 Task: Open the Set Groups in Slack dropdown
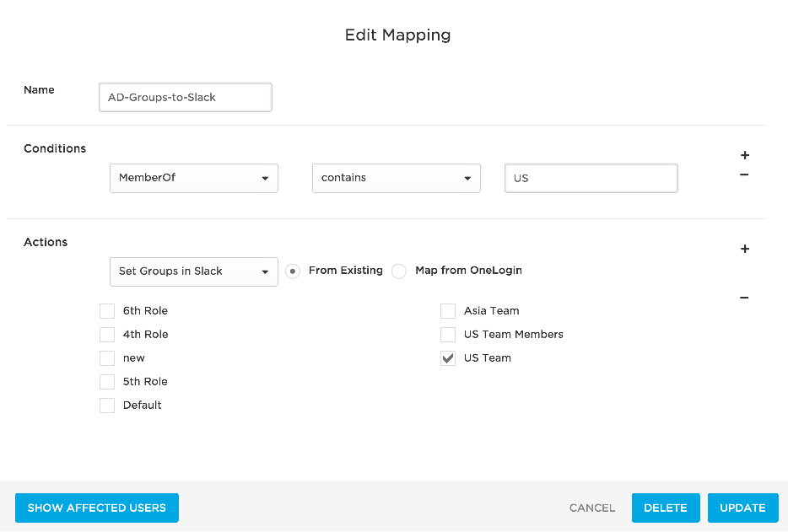point(194,271)
